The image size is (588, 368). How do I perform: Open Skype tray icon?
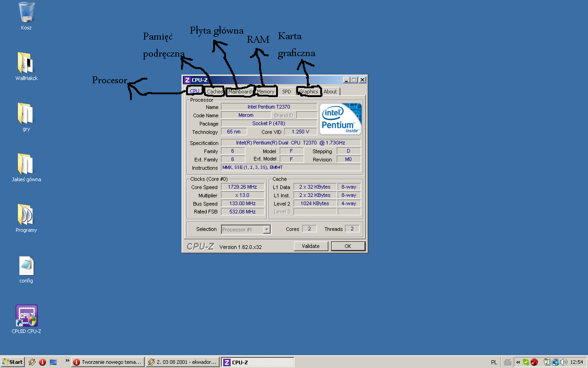tap(526, 362)
